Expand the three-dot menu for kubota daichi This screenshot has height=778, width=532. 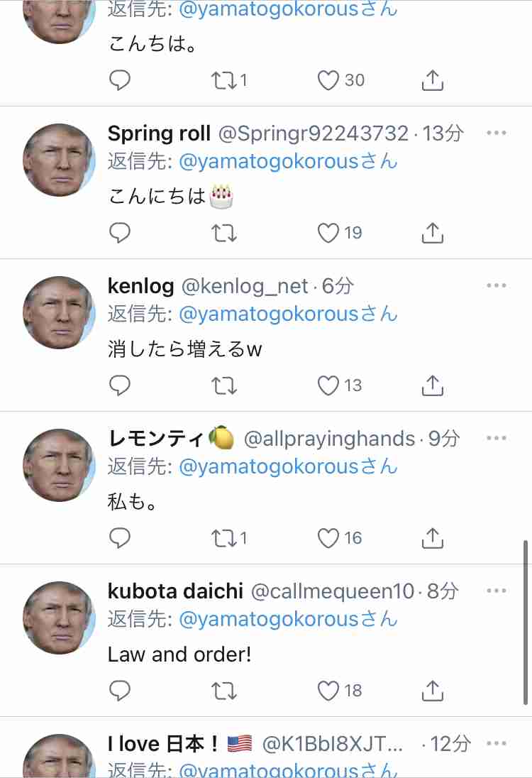(x=497, y=591)
